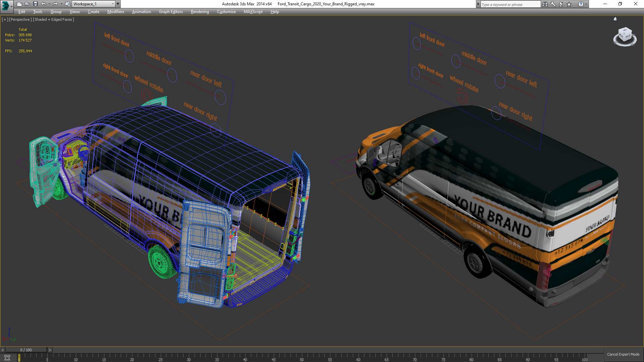
Task: Open Communication Center satellite dish icon
Action: (561, 4)
